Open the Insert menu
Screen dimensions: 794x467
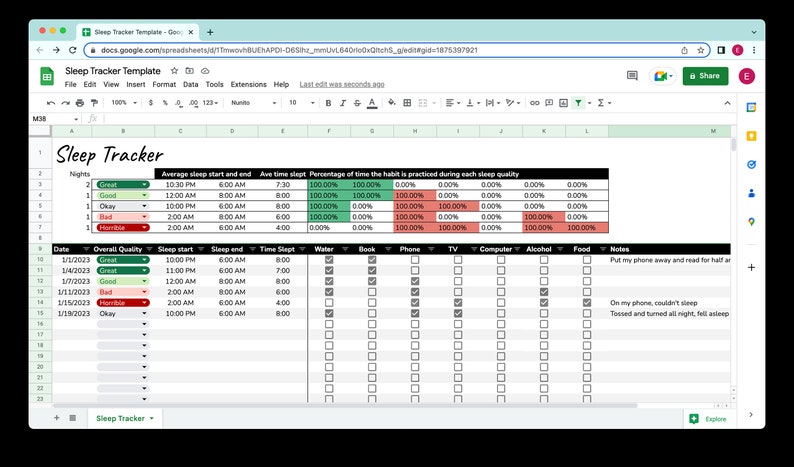[136, 85]
